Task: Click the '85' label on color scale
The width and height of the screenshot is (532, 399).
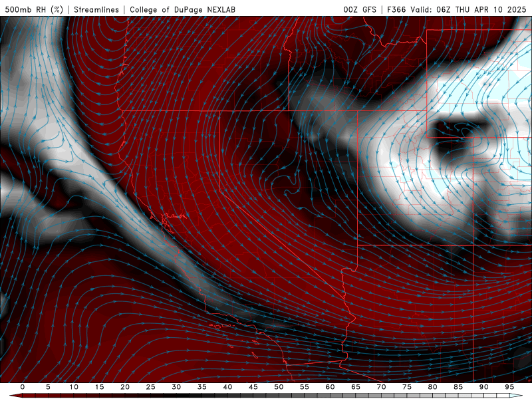Action: (458, 387)
